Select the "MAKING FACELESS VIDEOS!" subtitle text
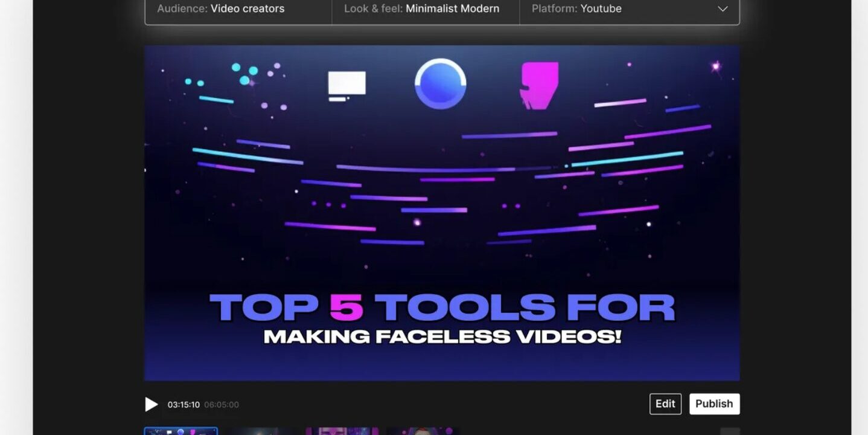Screen dimensions: 868x435 pos(442,337)
